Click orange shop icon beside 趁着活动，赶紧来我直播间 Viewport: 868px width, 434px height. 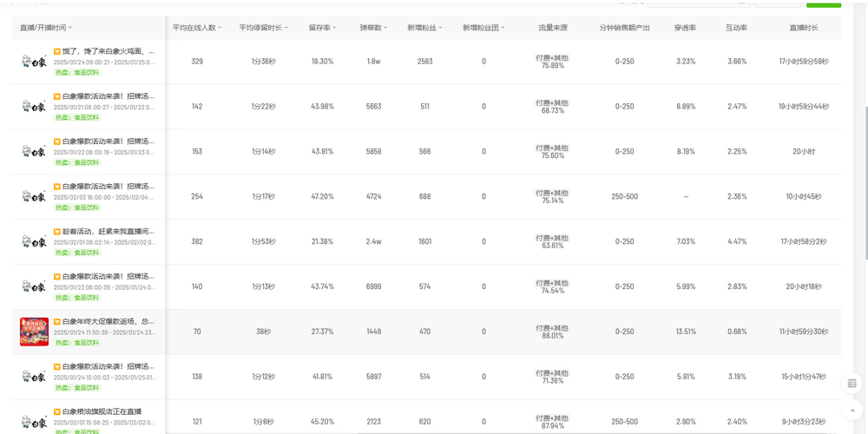coord(57,232)
